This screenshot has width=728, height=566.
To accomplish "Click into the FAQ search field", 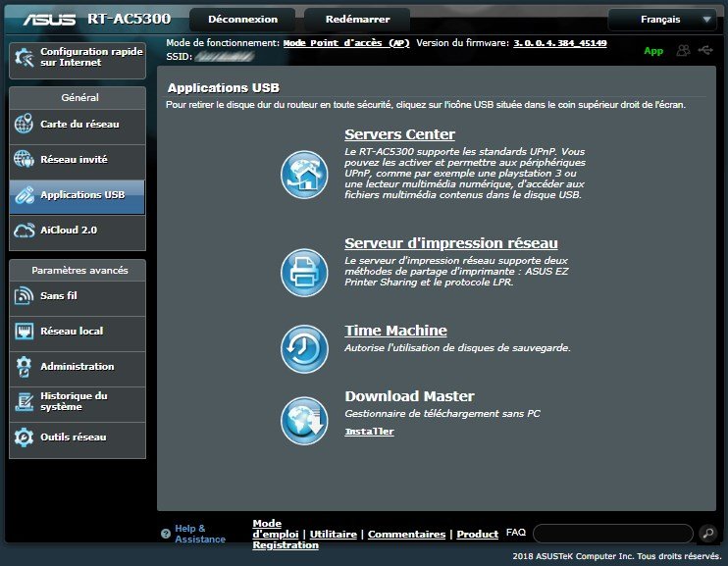I will pyautogui.click(x=613, y=534).
